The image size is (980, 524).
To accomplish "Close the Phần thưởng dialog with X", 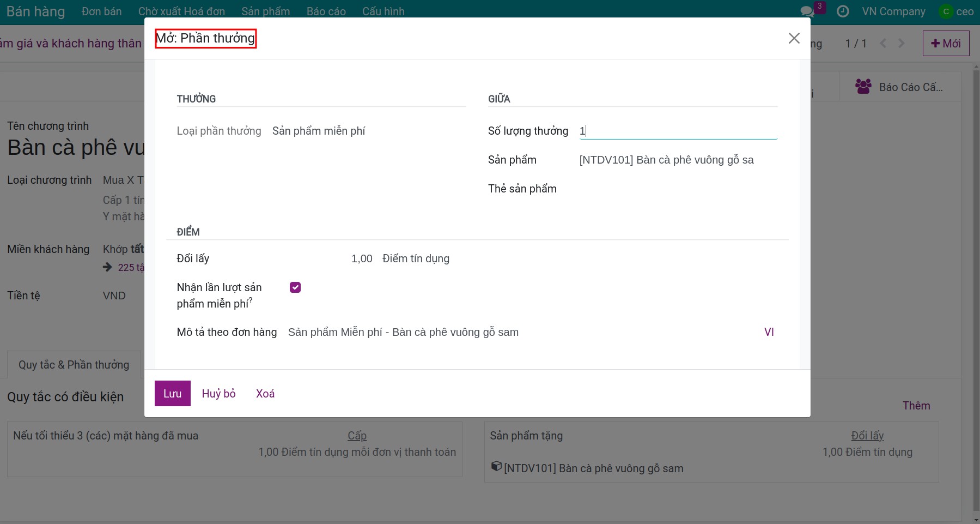I will [x=794, y=38].
